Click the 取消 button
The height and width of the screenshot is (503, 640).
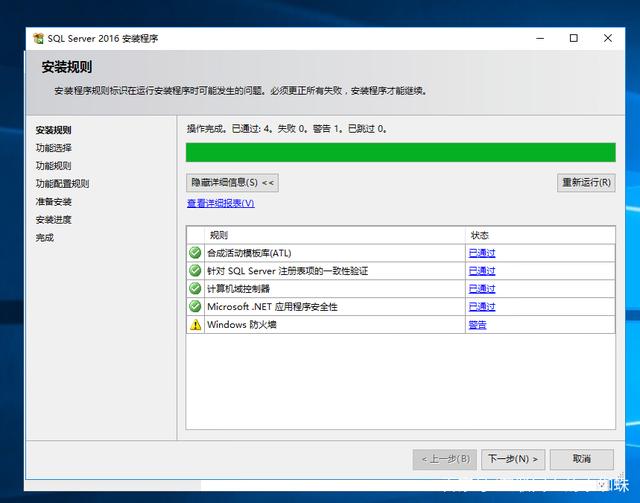tap(582, 459)
